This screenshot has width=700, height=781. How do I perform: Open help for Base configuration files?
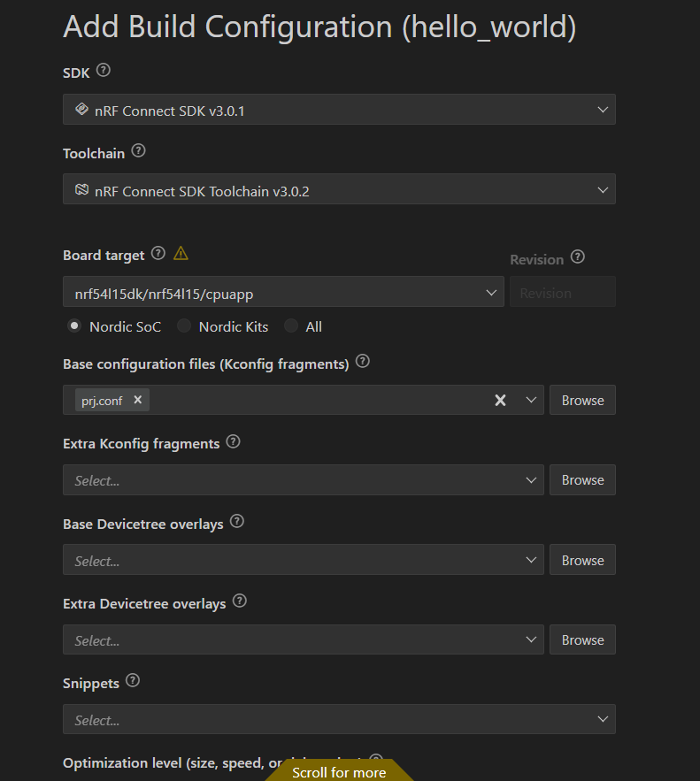click(363, 362)
